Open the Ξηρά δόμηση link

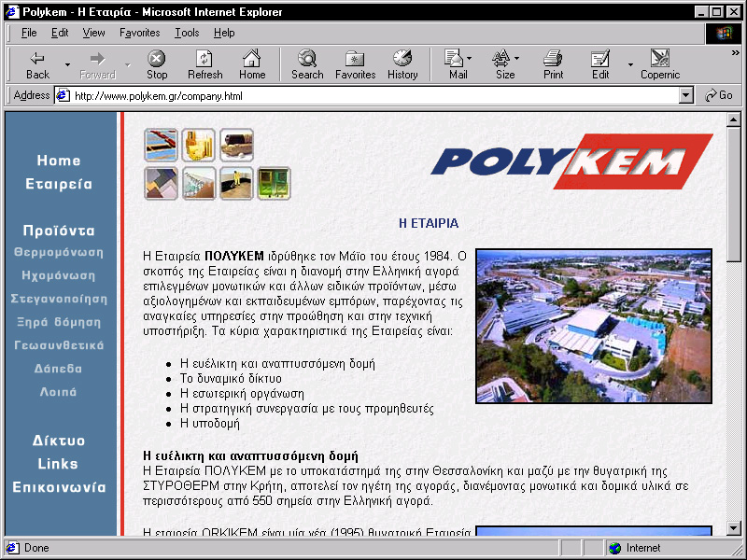click(x=59, y=322)
